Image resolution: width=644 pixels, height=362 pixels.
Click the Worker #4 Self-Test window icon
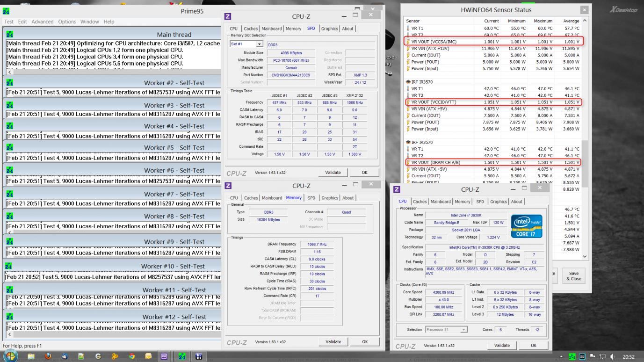coord(10,126)
